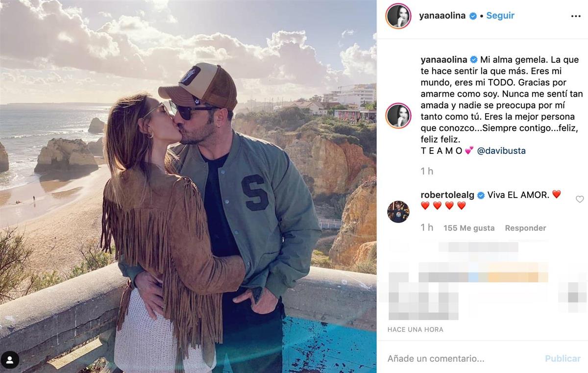
Task: Open the three-dots more options menu
Action: coord(576,16)
